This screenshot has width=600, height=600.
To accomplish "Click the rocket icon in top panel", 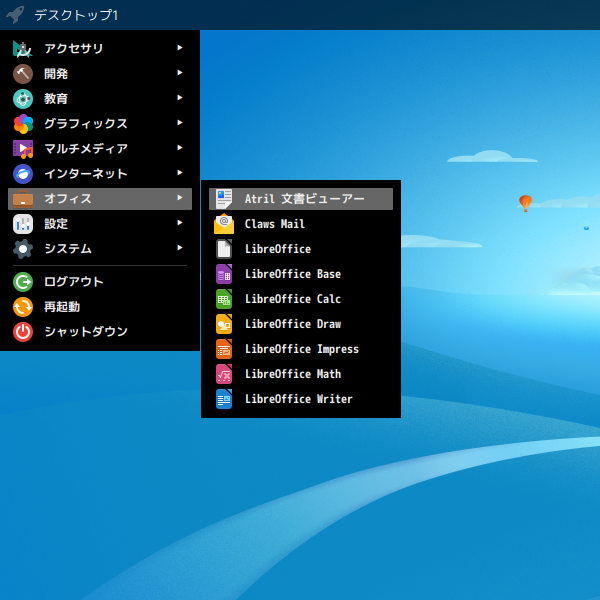I will tap(15, 15).
